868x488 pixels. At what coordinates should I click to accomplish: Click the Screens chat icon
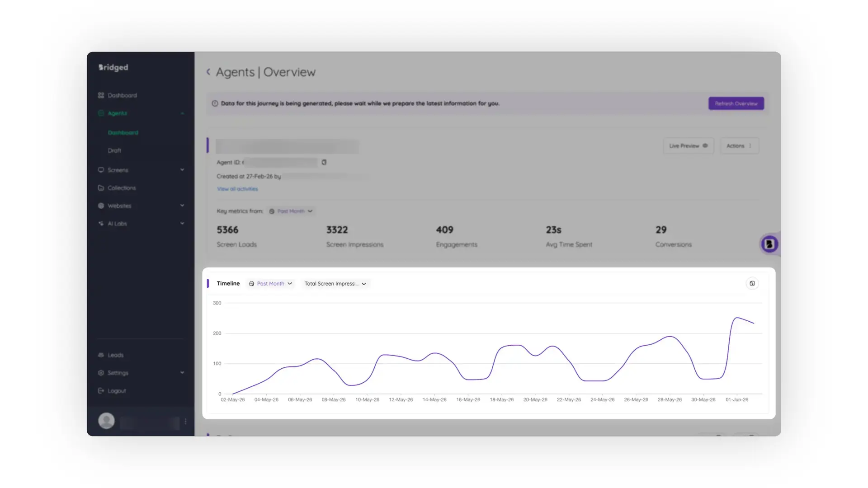pyautogui.click(x=101, y=170)
